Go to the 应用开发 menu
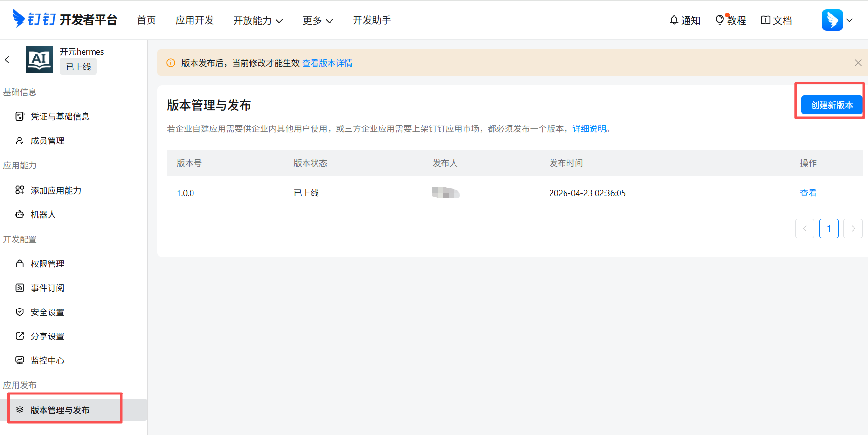 [x=194, y=20]
